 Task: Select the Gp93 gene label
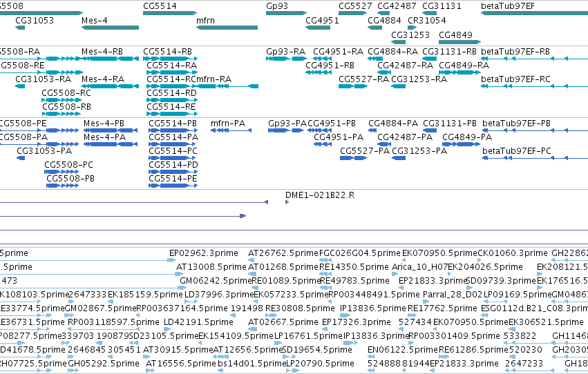[x=277, y=6]
